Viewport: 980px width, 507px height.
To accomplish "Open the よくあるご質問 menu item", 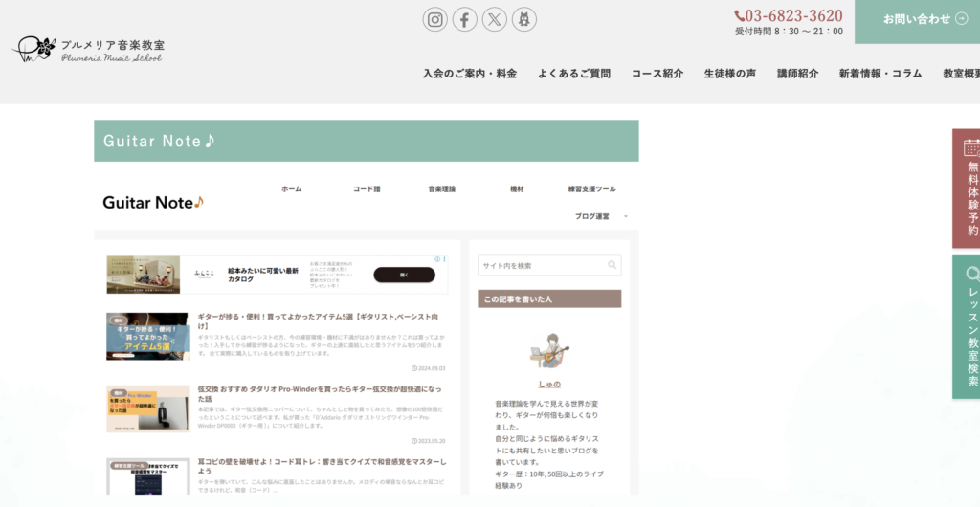I will coord(573,74).
